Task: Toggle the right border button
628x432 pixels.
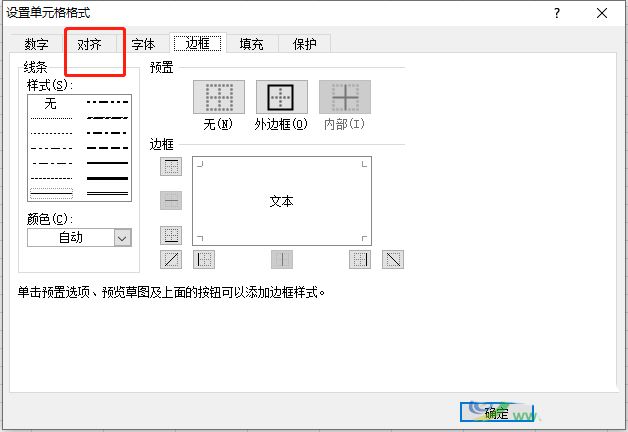Action: pos(360,259)
